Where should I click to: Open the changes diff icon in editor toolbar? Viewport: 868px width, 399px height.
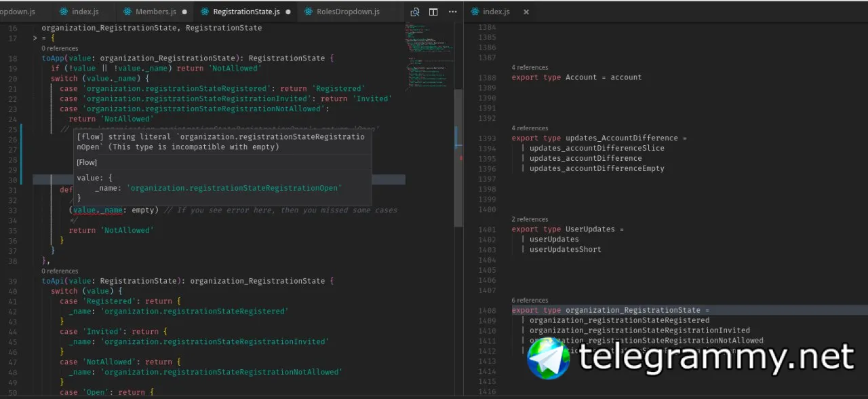pyautogui.click(x=415, y=12)
